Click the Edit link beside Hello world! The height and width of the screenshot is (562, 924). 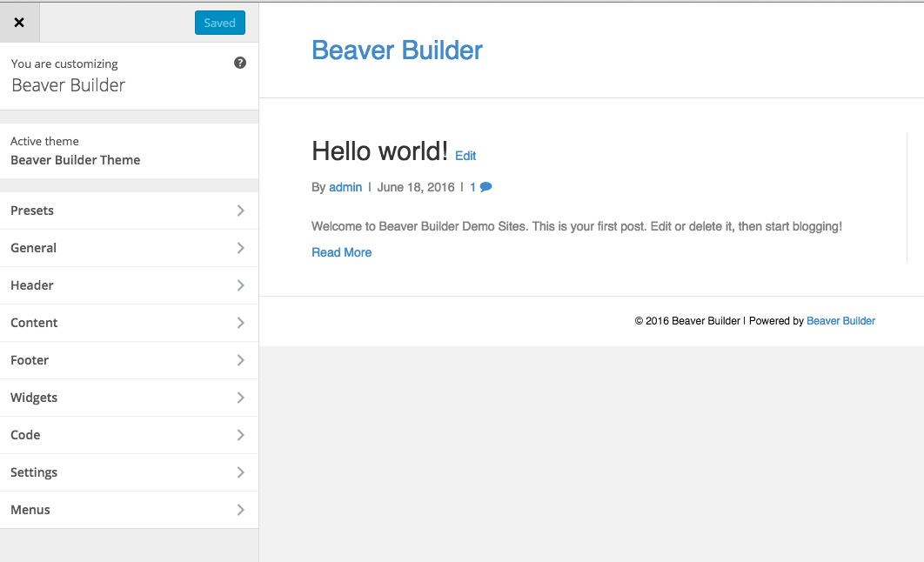click(x=465, y=156)
